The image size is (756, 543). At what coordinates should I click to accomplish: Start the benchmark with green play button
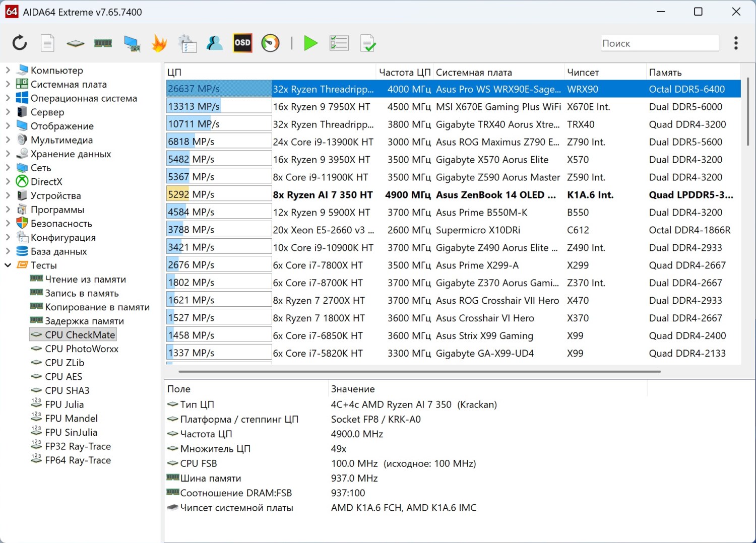click(310, 43)
